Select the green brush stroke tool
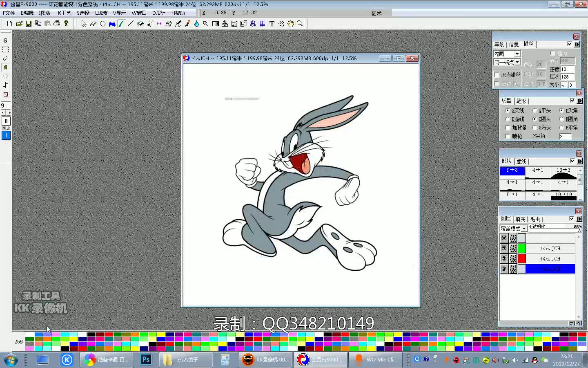 (121, 24)
